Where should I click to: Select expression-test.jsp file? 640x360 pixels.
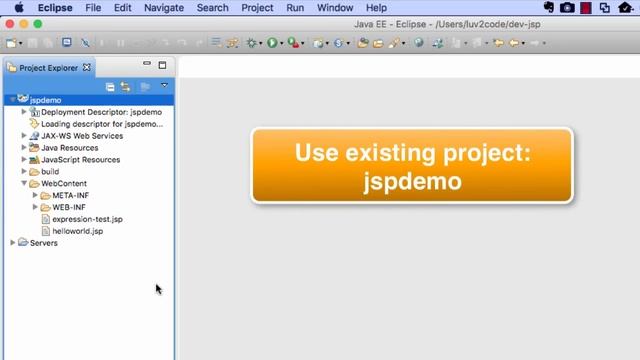87,219
